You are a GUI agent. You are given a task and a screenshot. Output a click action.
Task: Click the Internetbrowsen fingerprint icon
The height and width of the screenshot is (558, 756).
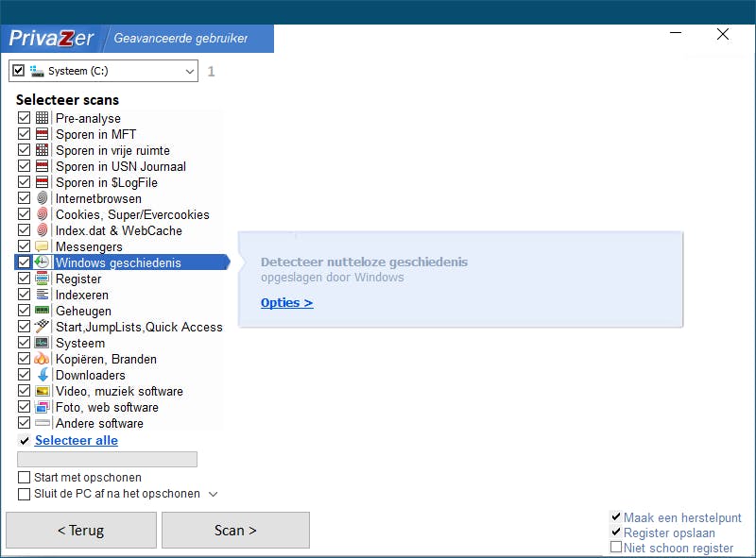coord(42,198)
